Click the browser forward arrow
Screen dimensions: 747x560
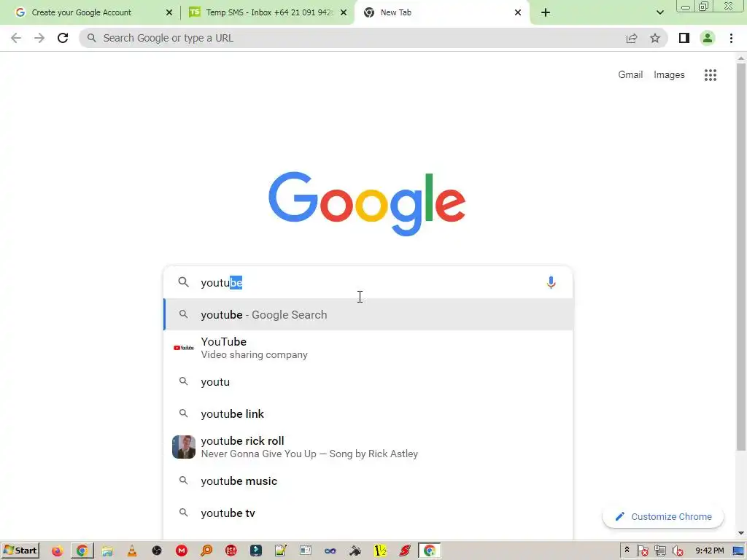point(39,38)
